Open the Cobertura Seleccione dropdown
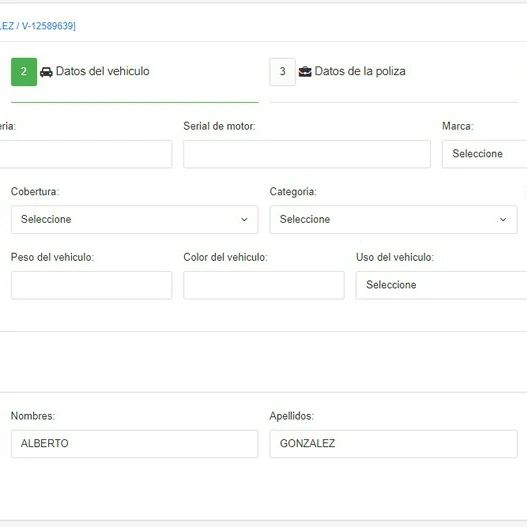This screenshot has width=527, height=527. (x=134, y=219)
